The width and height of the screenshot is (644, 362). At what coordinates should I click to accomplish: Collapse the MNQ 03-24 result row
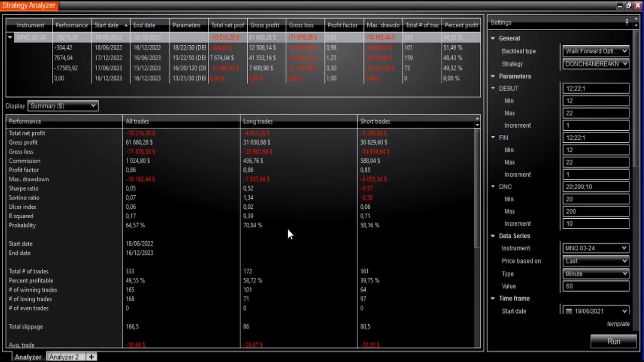point(10,37)
